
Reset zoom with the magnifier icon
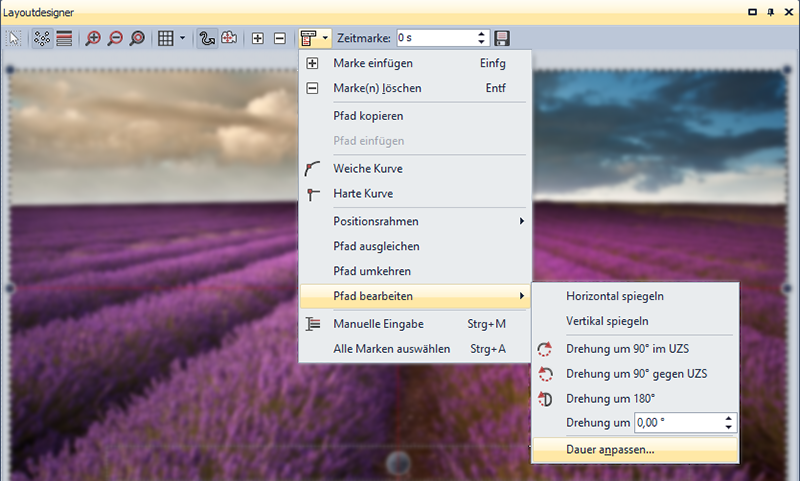point(137,38)
